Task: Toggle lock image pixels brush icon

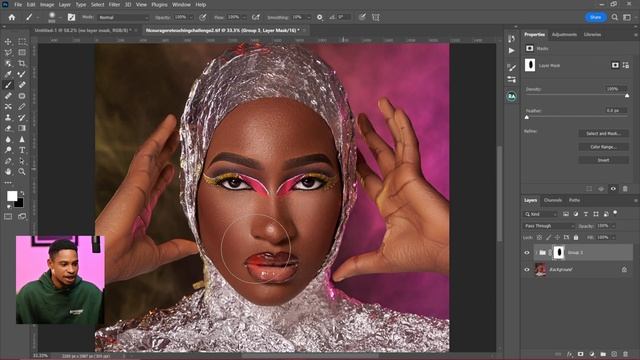Action: [x=548, y=237]
